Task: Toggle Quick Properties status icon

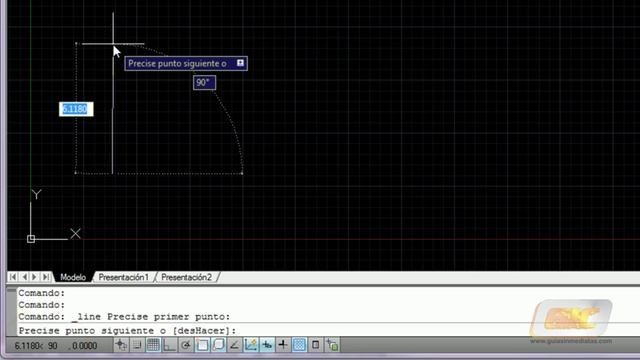Action: (x=316, y=345)
